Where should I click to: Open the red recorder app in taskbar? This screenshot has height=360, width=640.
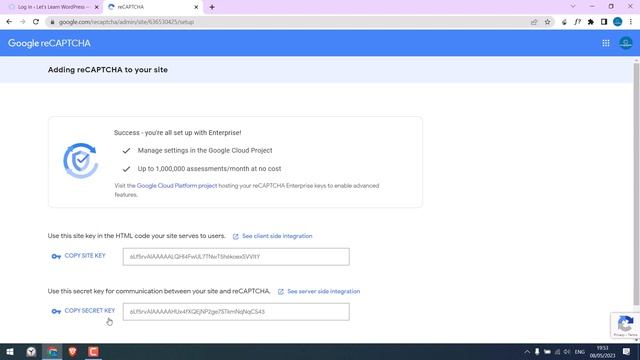click(x=93, y=352)
